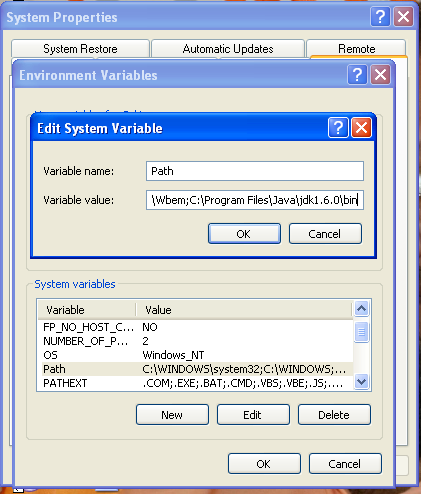This screenshot has width=421, height=494.
Task: Click the C:\WINDOWS\system32 path value cell
Action: click(244, 369)
